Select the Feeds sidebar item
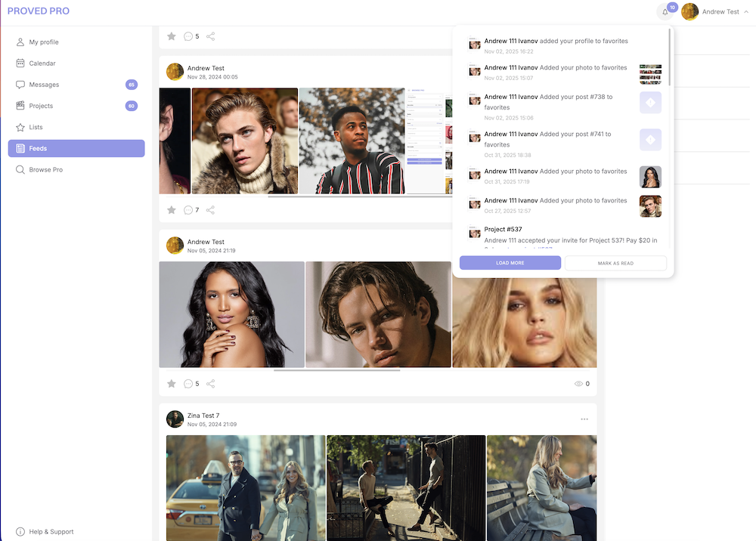Screen dimensions: 756x541 [76, 148]
